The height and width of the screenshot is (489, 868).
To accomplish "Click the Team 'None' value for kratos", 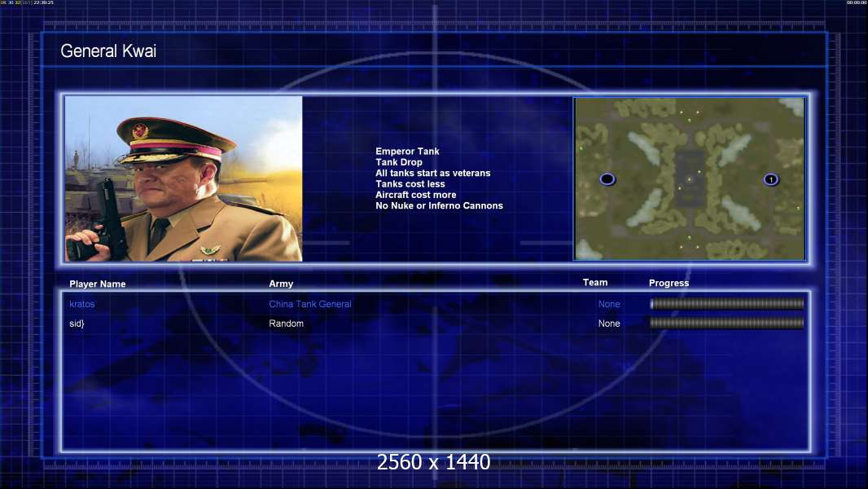I will [x=609, y=304].
